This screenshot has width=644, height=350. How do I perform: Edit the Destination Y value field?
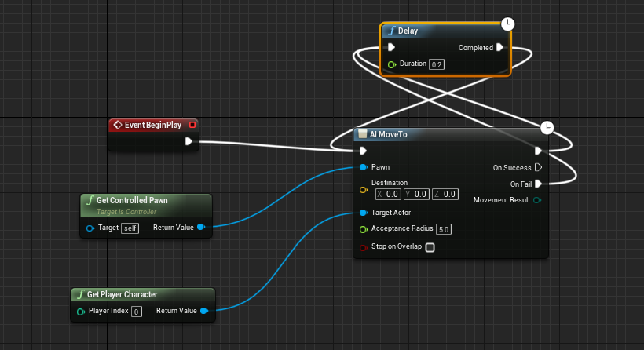click(x=416, y=194)
